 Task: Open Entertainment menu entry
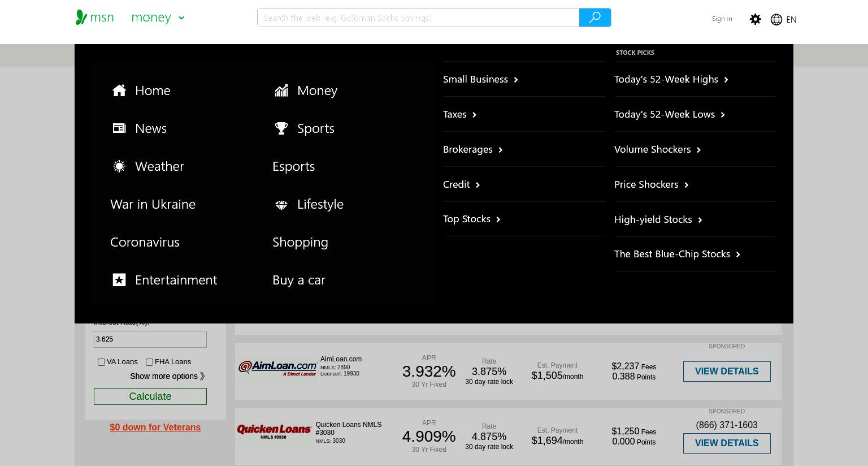176,280
